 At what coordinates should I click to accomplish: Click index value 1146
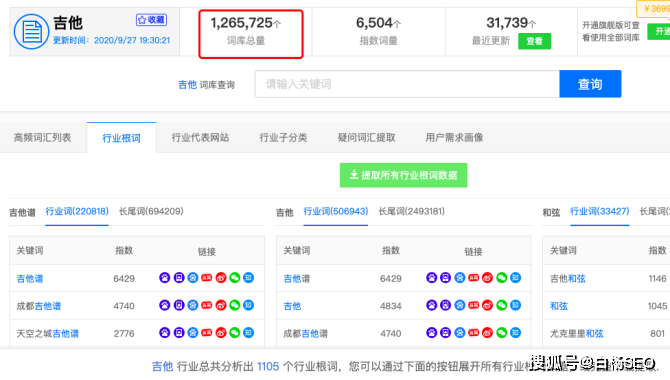pyautogui.click(x=657, y=279)
